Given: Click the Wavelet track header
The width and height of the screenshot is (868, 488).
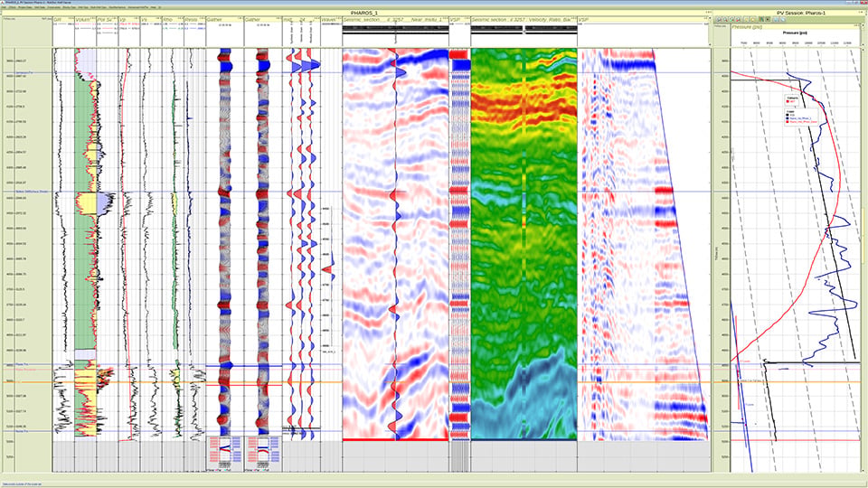Looking at the screenshot, I should [329, 19].
